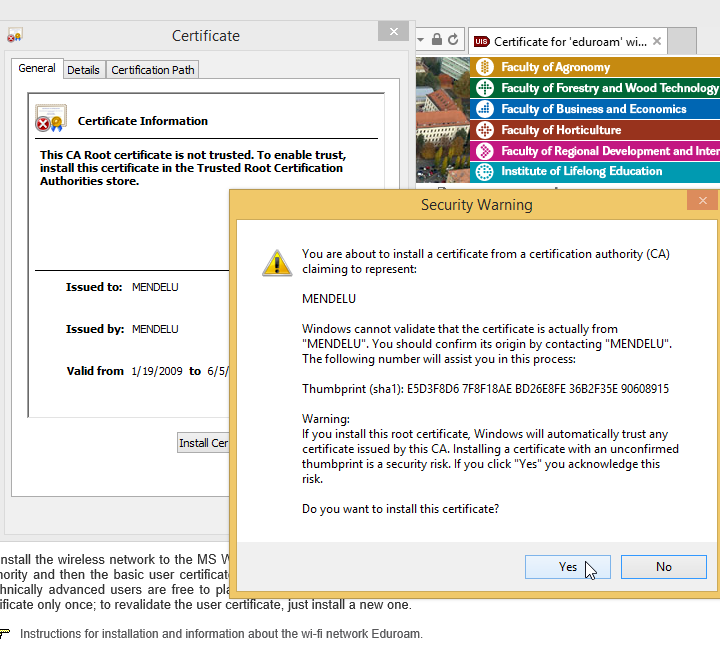
Task: Click the Regional Development pink icon
Action: click(484, 151)
